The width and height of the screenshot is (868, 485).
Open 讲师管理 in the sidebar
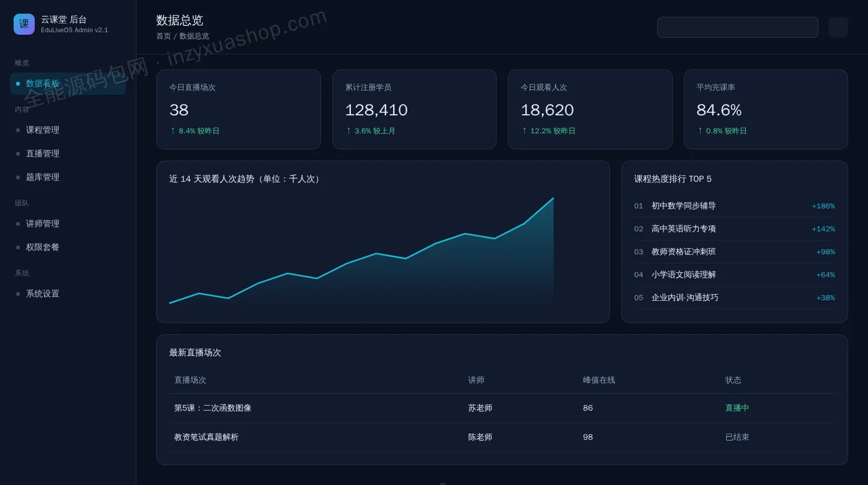(68, 224)
